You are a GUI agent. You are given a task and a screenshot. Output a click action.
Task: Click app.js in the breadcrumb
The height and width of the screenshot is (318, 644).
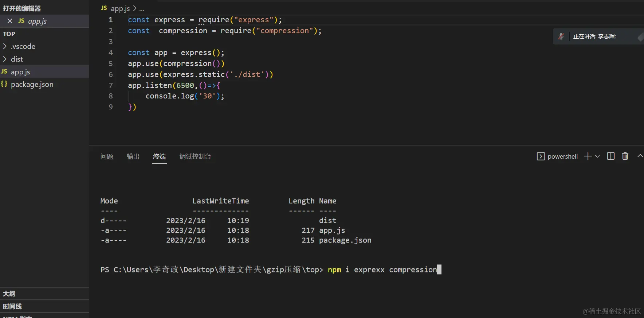[x=120, y=8]
